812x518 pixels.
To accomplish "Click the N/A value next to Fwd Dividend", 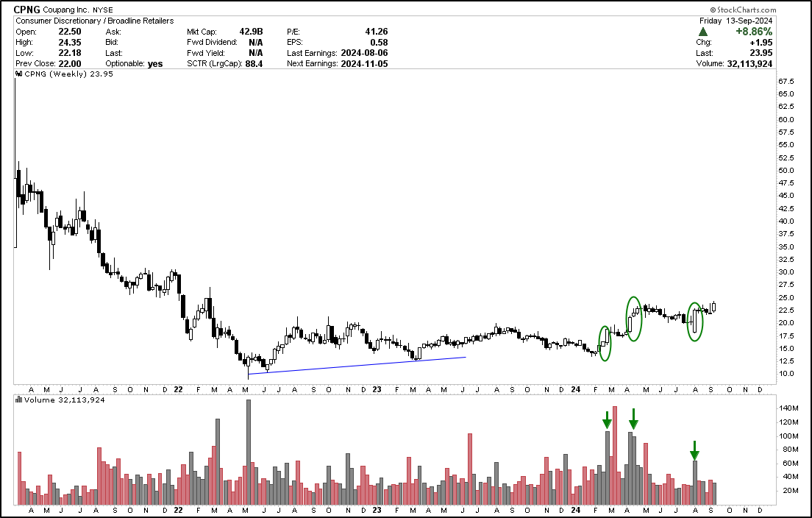I will click(x=255, y=43).
